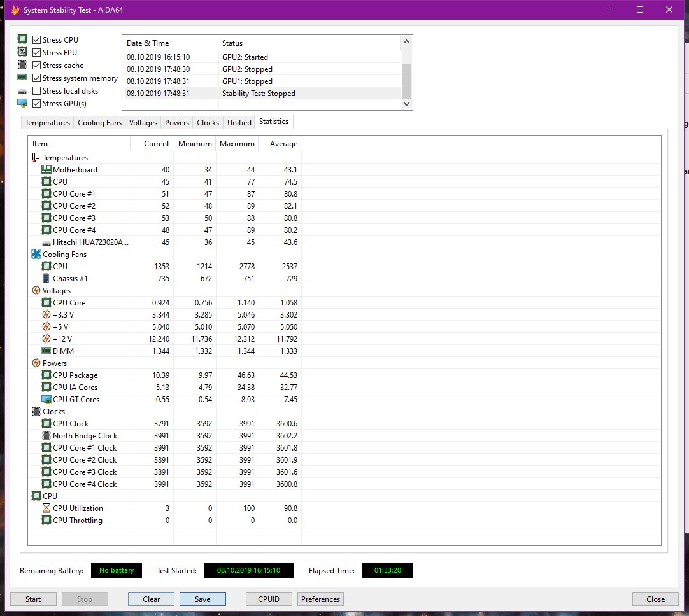Click the Stress system memory RAM icon
The image size is (689, 616).
coord(22,77)
